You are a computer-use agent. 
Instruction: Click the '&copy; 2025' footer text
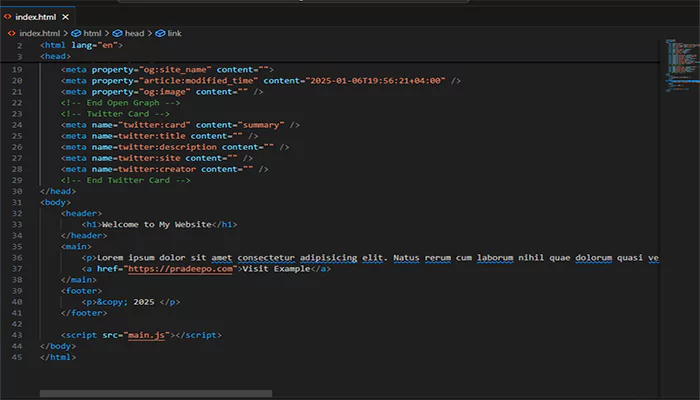125,302
